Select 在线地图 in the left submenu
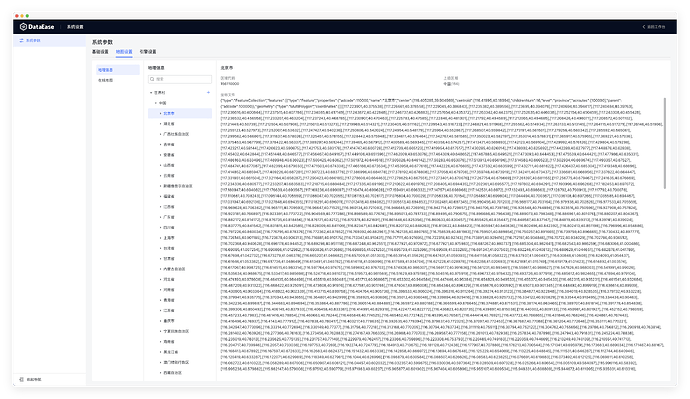This screenshot has width=690, height=399. [x=106, y=81]
